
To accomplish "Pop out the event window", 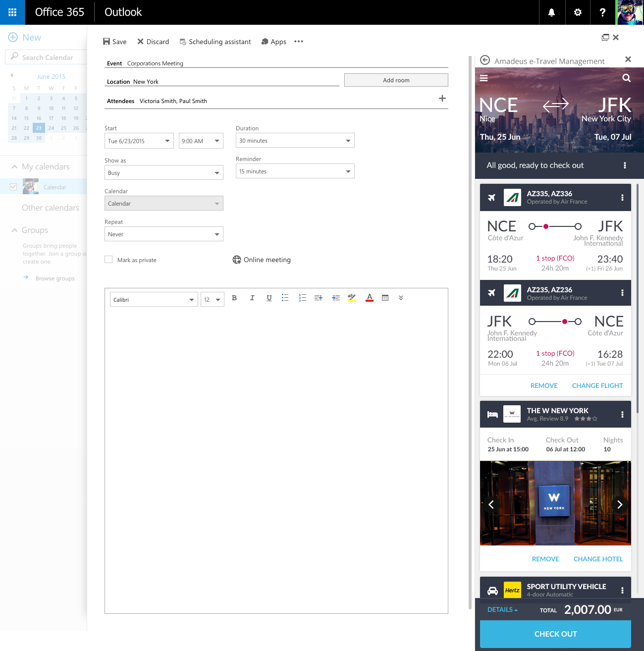I will click(605, 37).
